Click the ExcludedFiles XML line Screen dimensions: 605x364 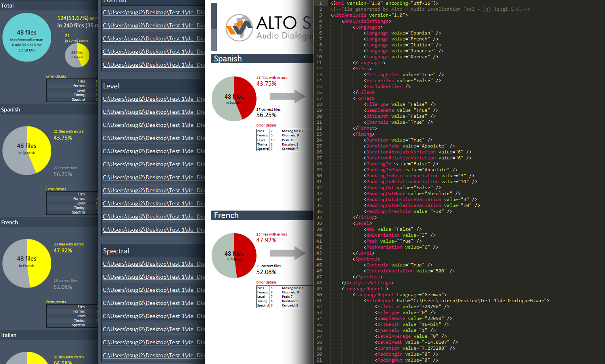click(x=387, y=86)
